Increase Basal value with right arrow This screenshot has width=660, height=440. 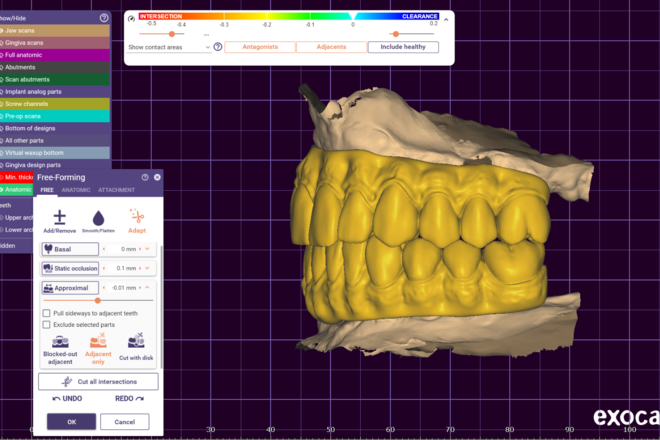click(x=140, y=249)
